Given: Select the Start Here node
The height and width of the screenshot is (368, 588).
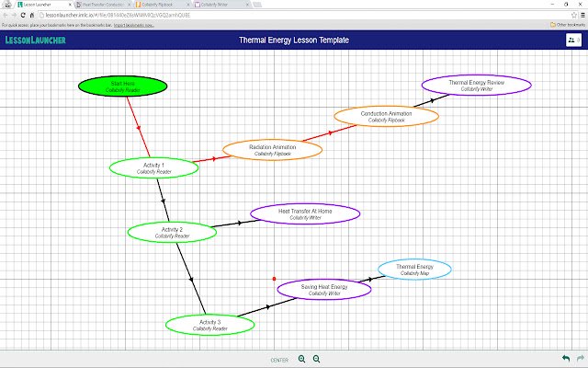Looking at the screenshot, I should point(122,86).
